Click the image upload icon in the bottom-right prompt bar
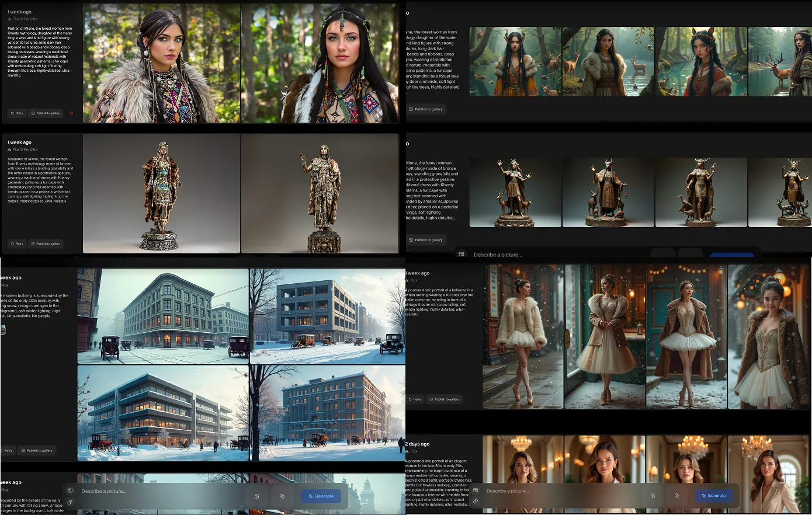 click(x=653, y=496)
